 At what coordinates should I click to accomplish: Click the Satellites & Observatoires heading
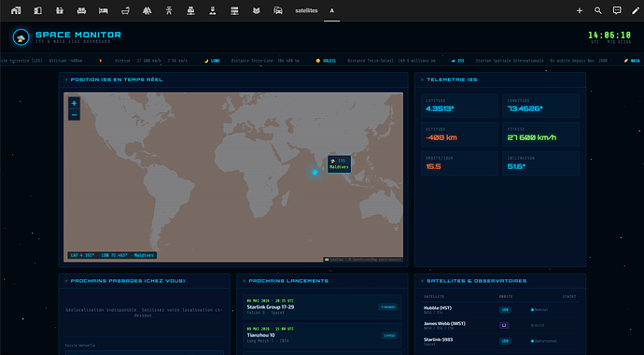click(476, 281)
